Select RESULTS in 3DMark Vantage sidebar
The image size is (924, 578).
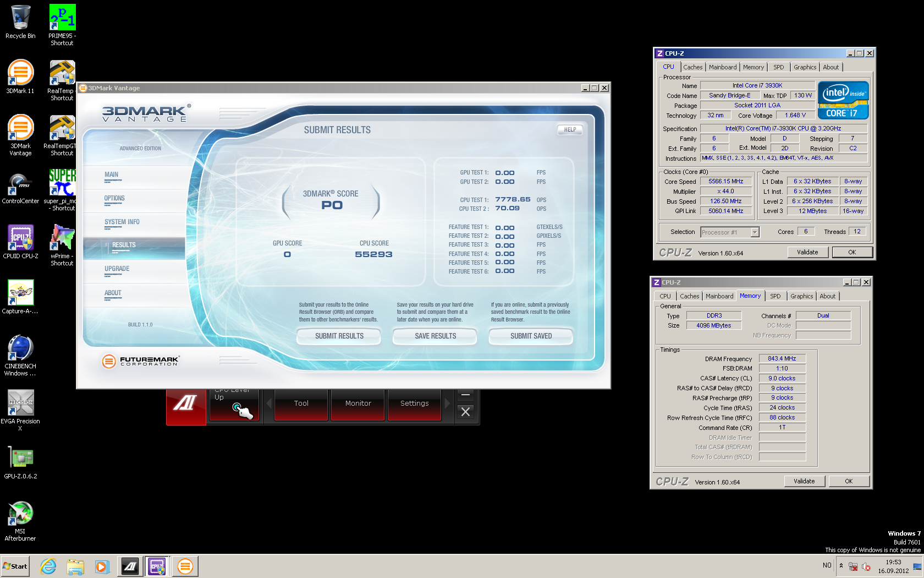pyautogui.click(x=135, y=248)
